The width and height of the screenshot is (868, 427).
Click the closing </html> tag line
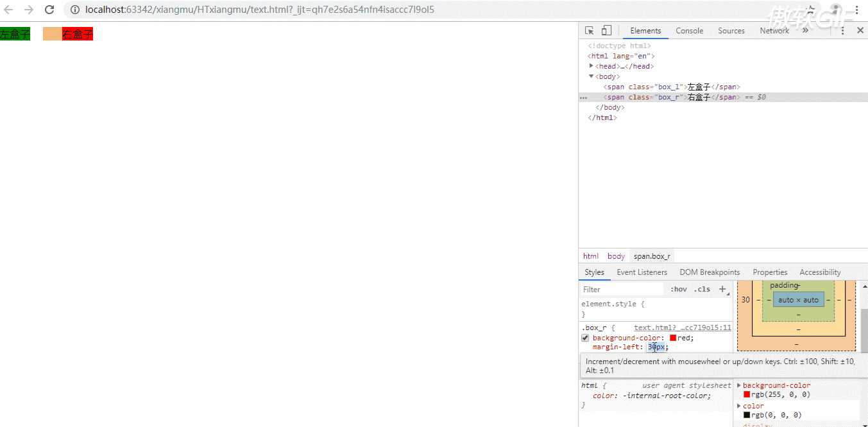(x=602, y=118)
